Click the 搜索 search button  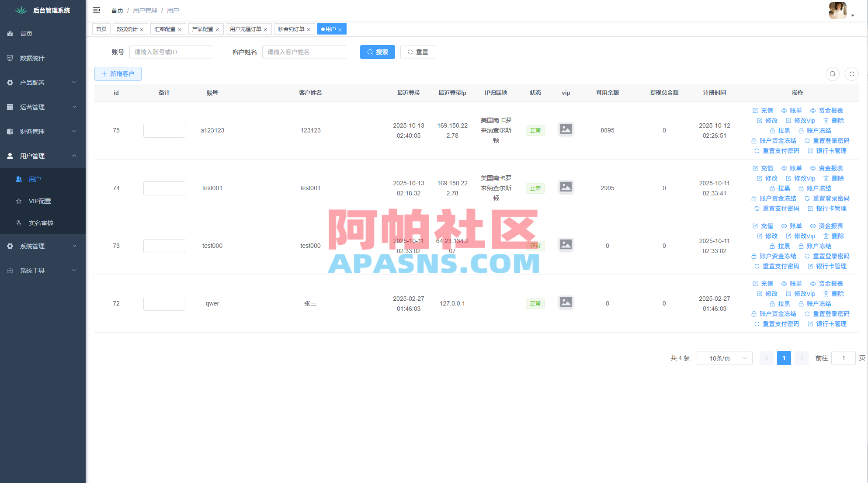click(377, 52)
